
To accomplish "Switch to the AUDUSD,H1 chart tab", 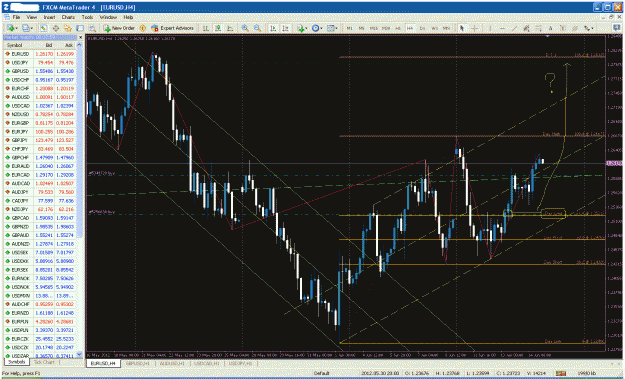I will 172,363.
